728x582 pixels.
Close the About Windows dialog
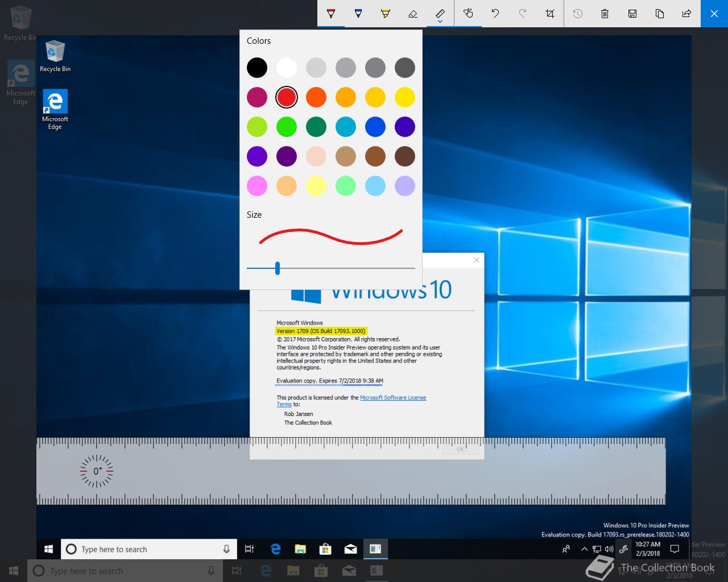[477, 260]
